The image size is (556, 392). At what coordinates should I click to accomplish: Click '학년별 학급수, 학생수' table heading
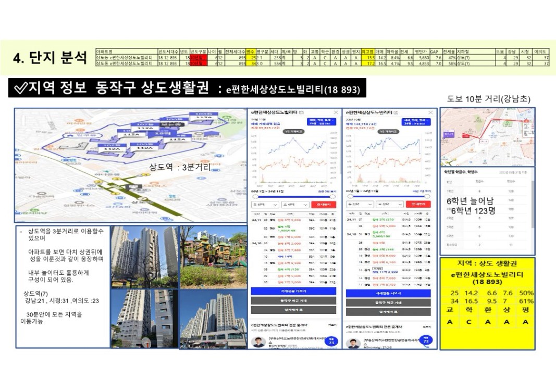pos(461,172)
